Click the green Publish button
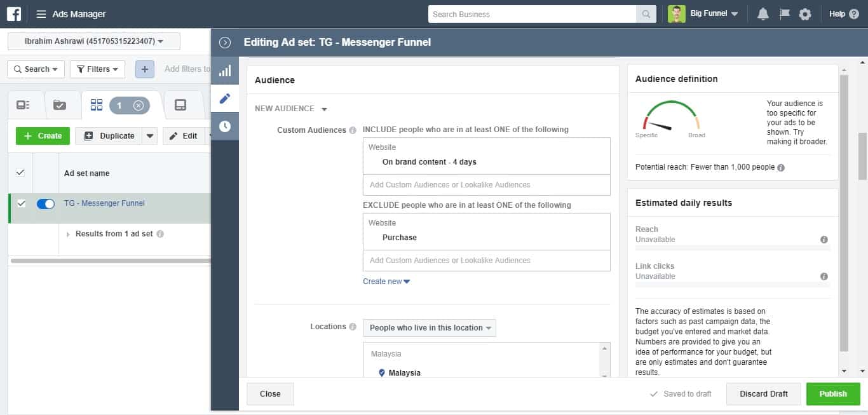The height and width of the screenshot is (415, 868). [x=833, y=394]
